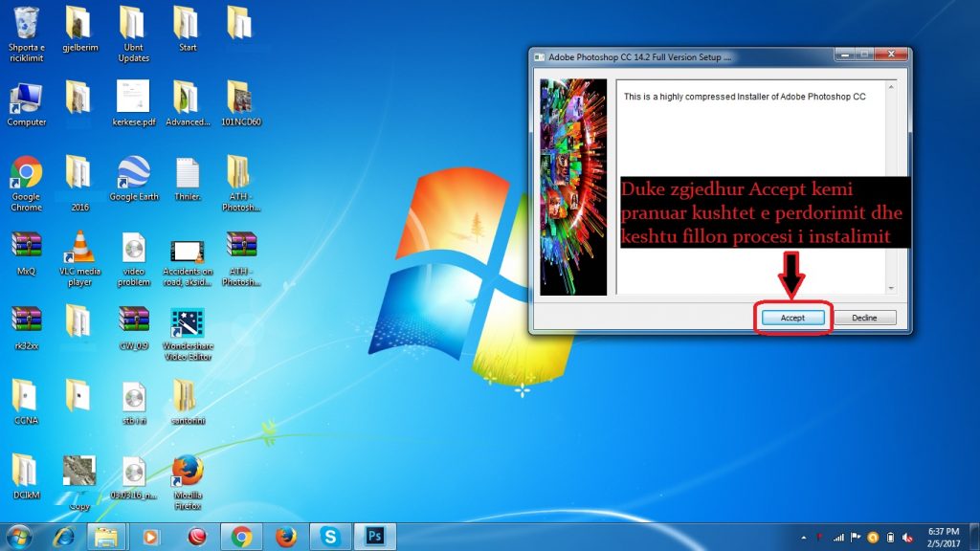Close the Adobe Photoshop setup window
980x551 pixels.
tap(891, 55)
